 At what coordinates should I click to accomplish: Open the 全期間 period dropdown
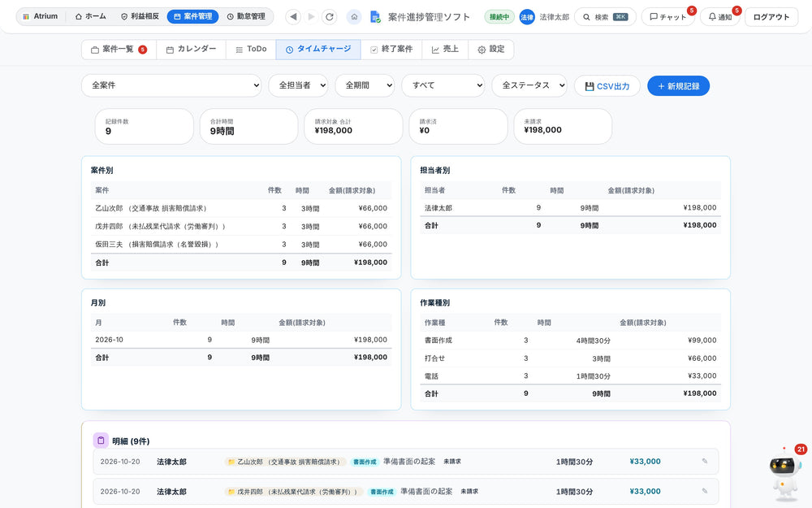[x=365, y=85]
